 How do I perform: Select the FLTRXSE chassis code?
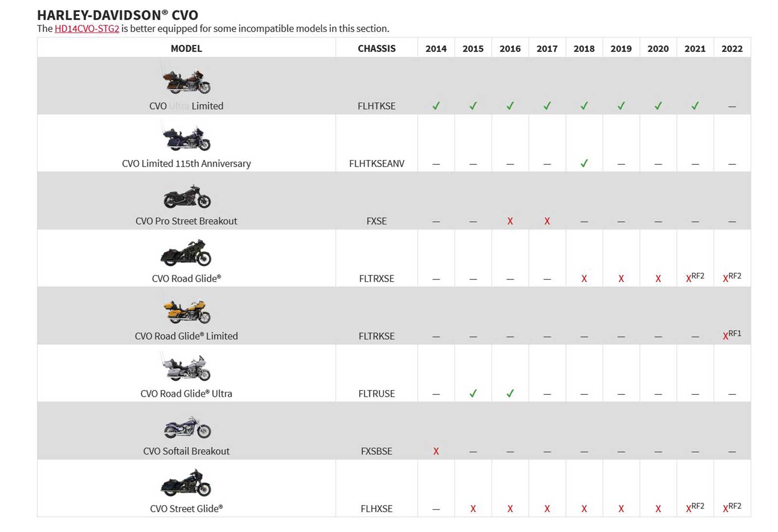click(x=377, y=279)
